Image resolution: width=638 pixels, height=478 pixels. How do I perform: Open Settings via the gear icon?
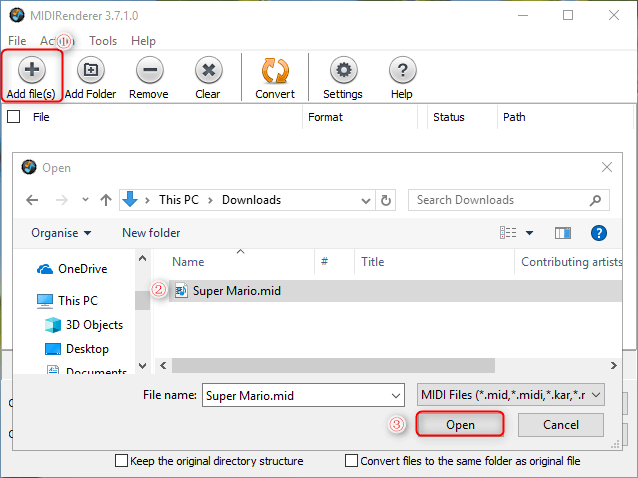point(343,70)
